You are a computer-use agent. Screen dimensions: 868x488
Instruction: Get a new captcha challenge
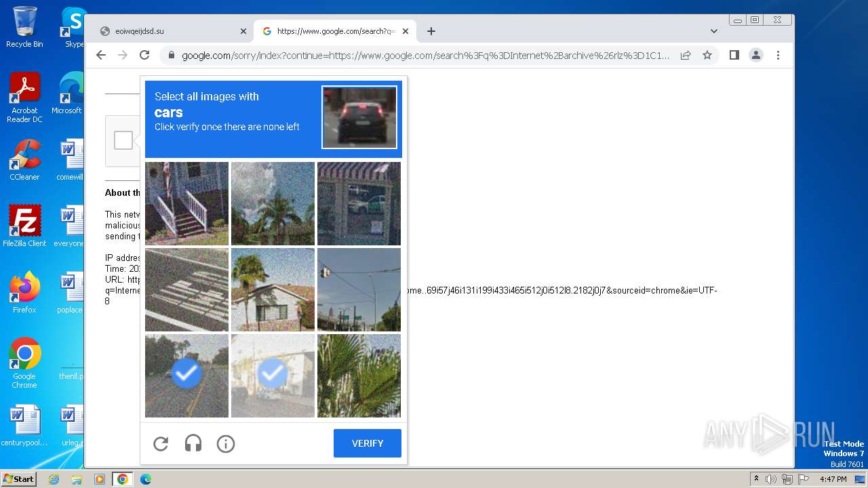[x=161, y=444]
